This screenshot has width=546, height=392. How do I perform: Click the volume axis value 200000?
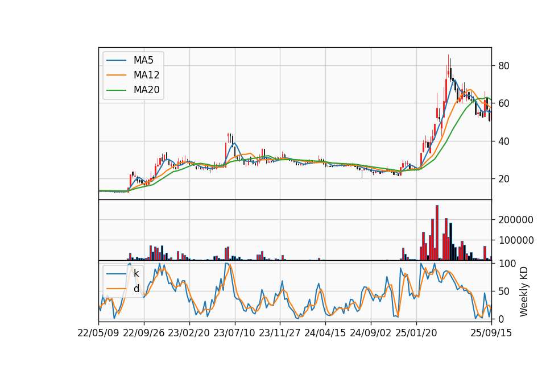tap(516, 220)
